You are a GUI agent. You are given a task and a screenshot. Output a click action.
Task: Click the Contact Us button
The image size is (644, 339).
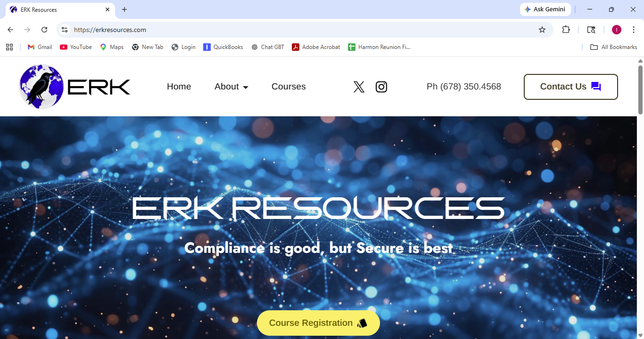coord(570,87)
